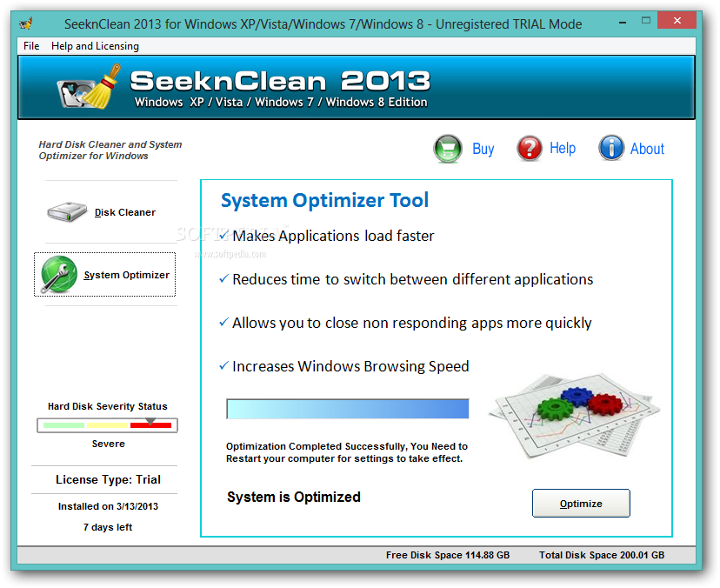Minimize the SeeknClean window
The height and width of the screenshot is (588, 720).
(623, 22)
